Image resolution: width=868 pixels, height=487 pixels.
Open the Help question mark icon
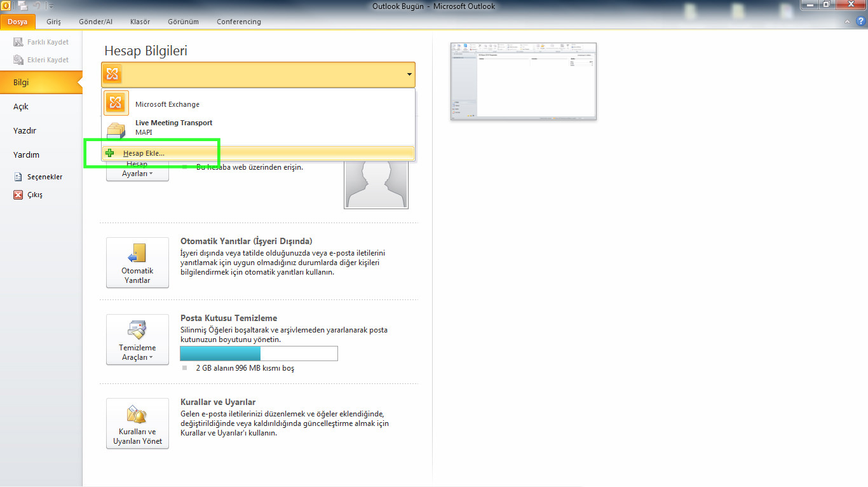pos(861,21)
